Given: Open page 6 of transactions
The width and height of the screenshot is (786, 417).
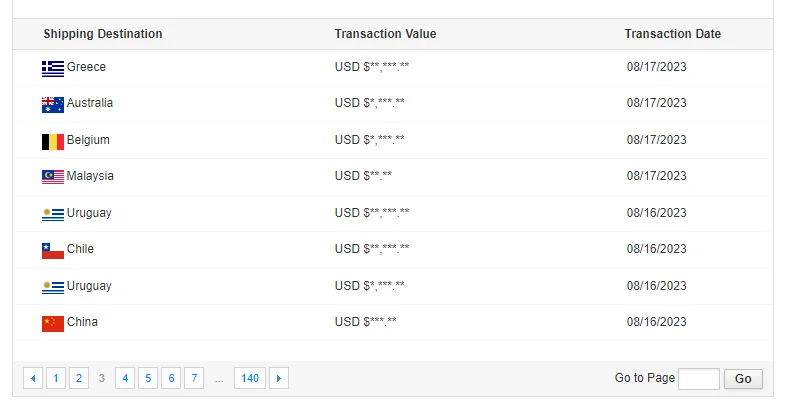Looking at the screenshot, I should 171,378.
